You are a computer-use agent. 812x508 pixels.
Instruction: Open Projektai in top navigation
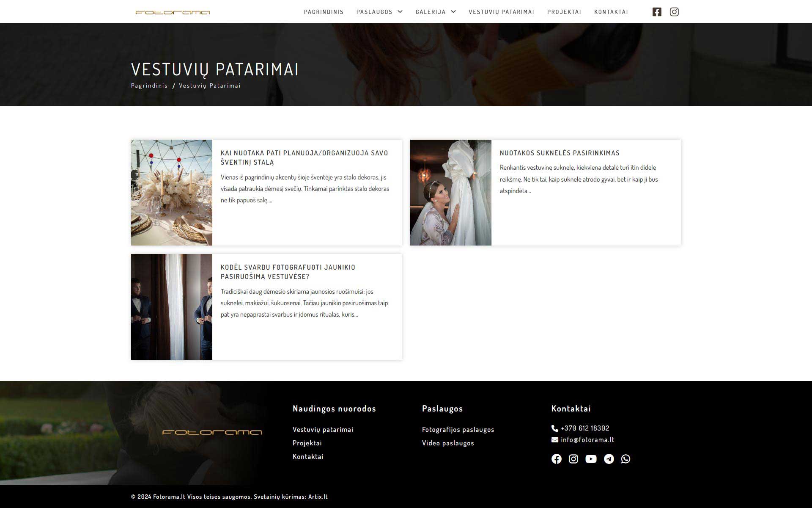[x=564, y=12]
